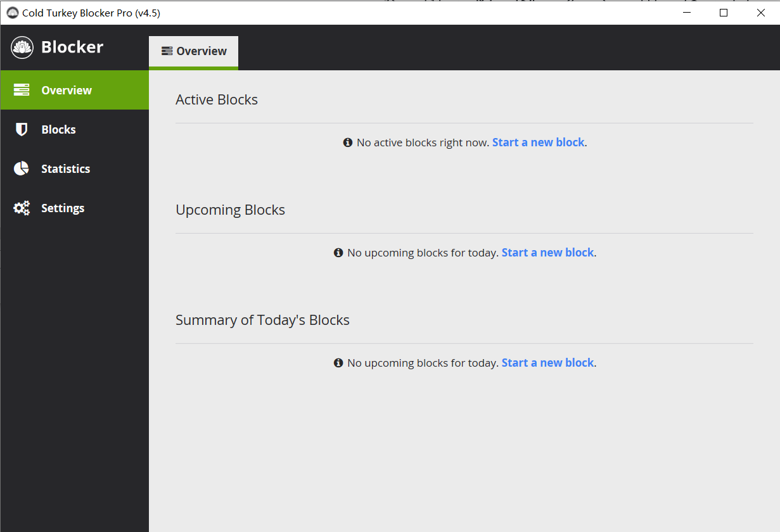Image resolution: width=780 pixels, height=532 pixels.
Task: Start a new block from Active Blocks
Action: [539, 142]
